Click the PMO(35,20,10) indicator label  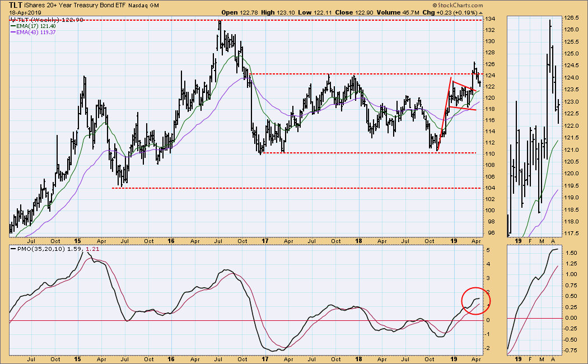tap(38, 249)
